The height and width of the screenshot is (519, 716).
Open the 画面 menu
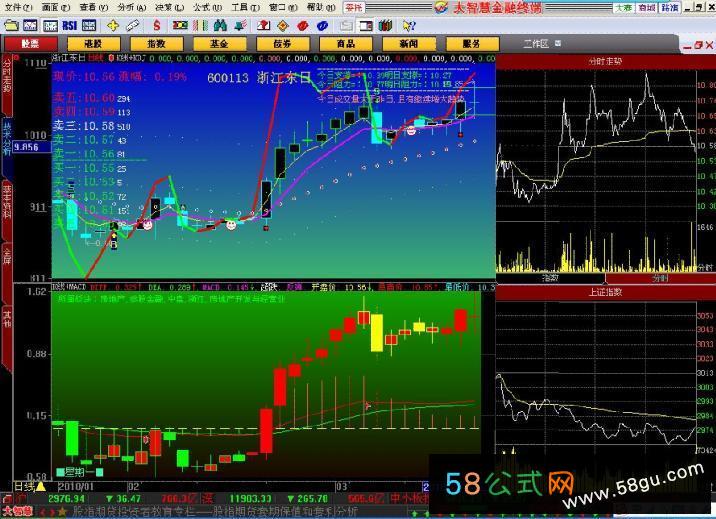pyautogui.click(x=56, y=8)
